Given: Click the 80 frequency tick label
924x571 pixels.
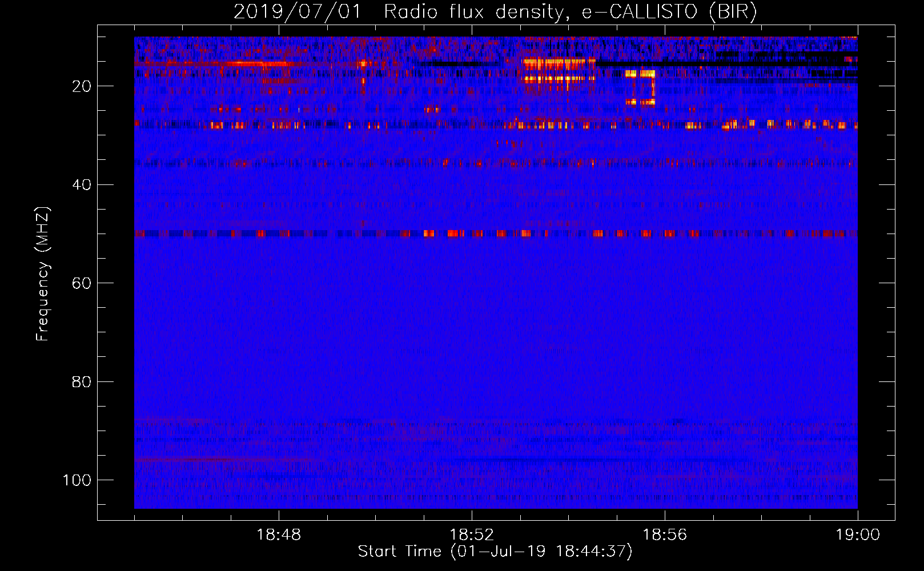Looking at the screenshot, I should (x=82, y=381).
